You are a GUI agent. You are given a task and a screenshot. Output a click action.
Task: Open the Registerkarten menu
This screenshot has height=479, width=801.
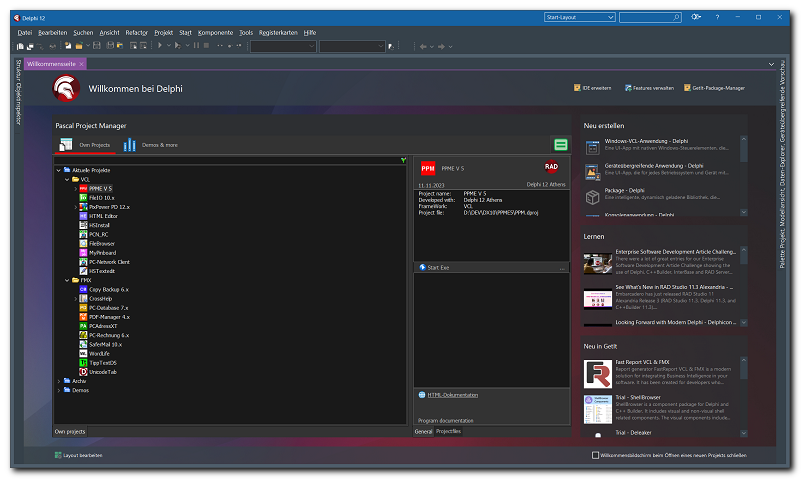pos(278,33)
